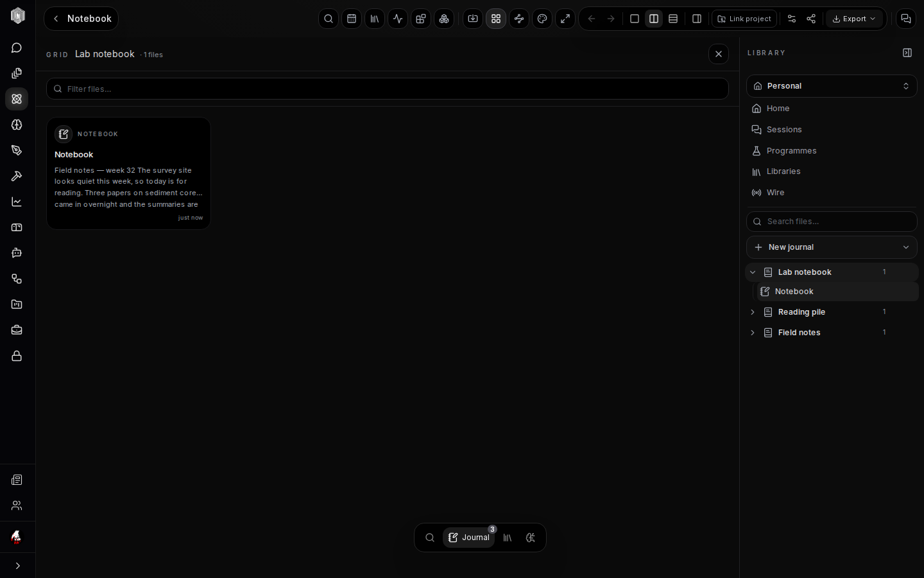Switch to two-column split layout
This screenshot has height=578, width=924.
click(x=654, y=19)
